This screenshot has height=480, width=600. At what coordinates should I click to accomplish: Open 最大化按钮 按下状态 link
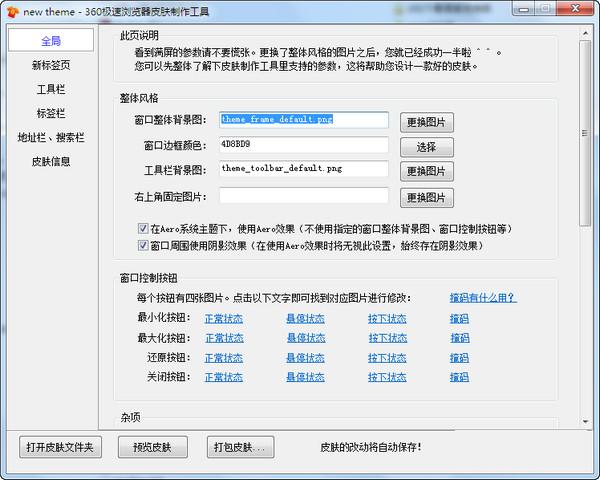click(x=388, y=338)
